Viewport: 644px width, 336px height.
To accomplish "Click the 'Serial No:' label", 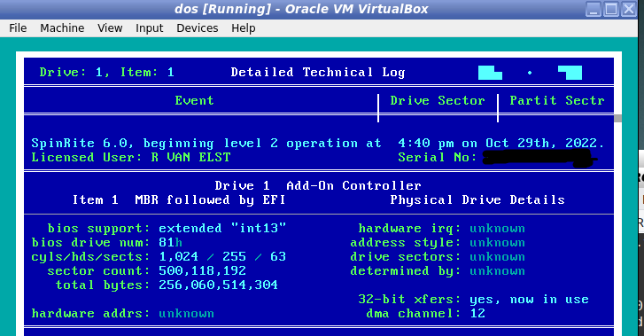I will pos(438,157).
